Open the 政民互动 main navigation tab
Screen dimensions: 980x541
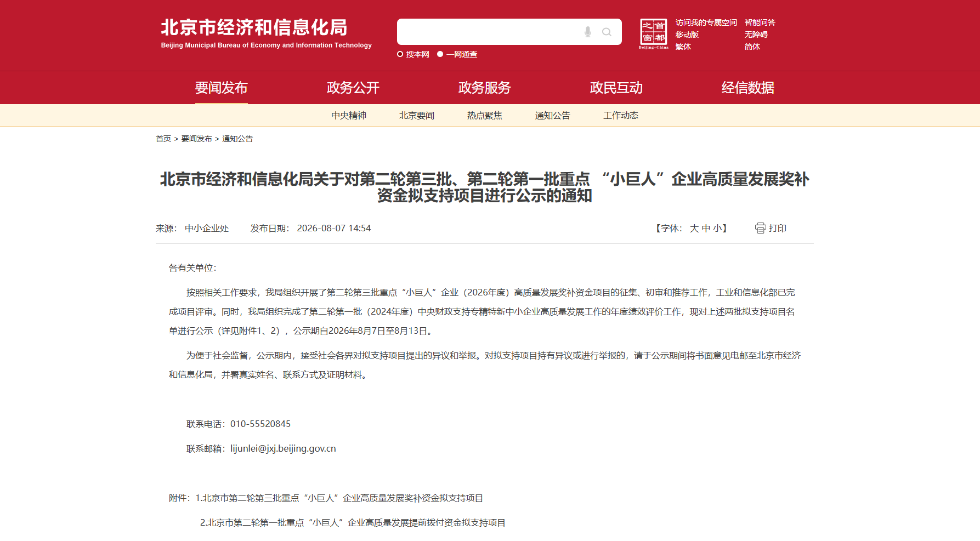point(616,88)
